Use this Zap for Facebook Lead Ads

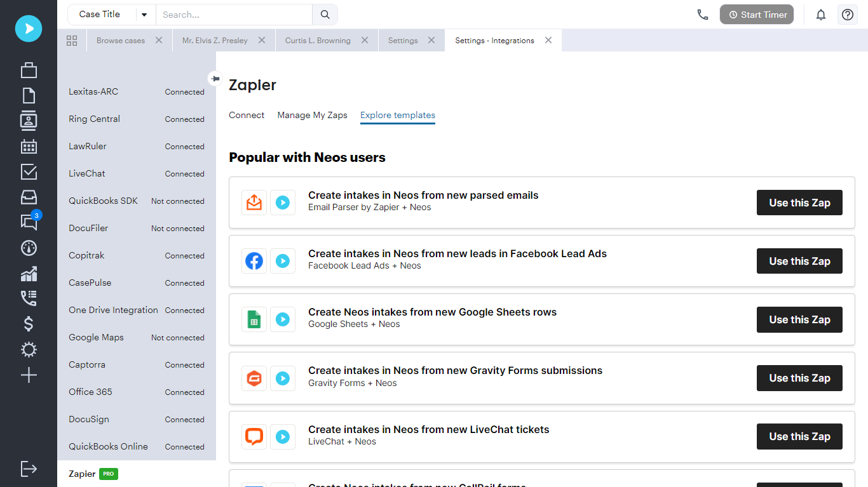[799, 261]
